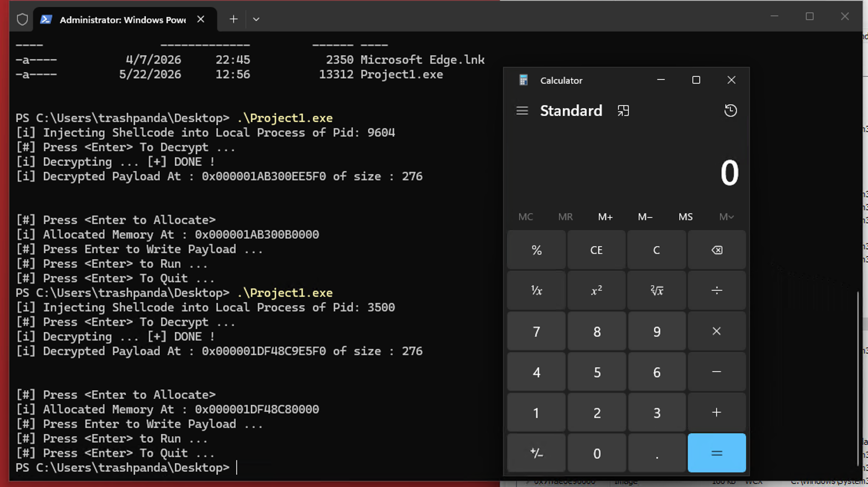The height and width of the screenshot is (487, 868).
Task: Close the Calculator window
Action: [731, 80]
